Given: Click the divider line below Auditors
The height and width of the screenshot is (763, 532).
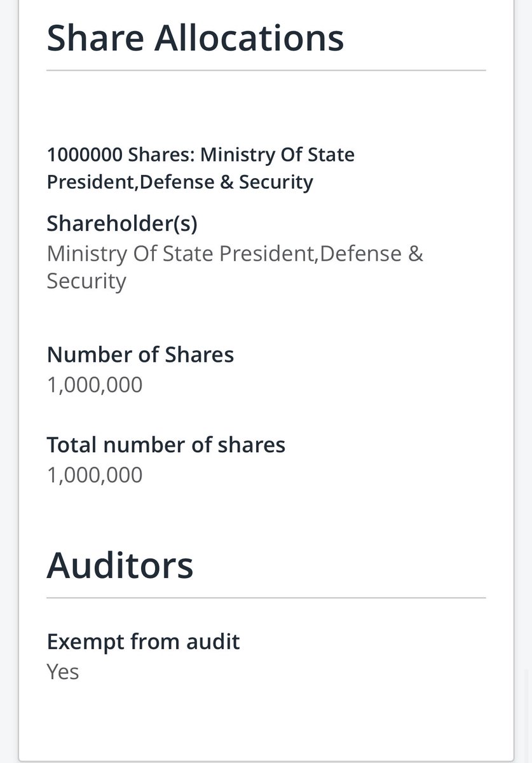Looking at the screenshot, I should pyautogui.click(x=266, y=598).
